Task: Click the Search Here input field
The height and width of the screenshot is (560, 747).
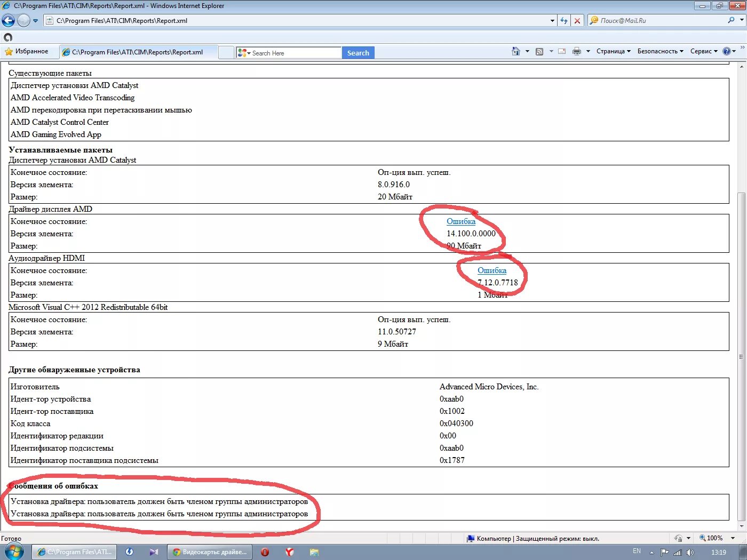Action: 296,53
